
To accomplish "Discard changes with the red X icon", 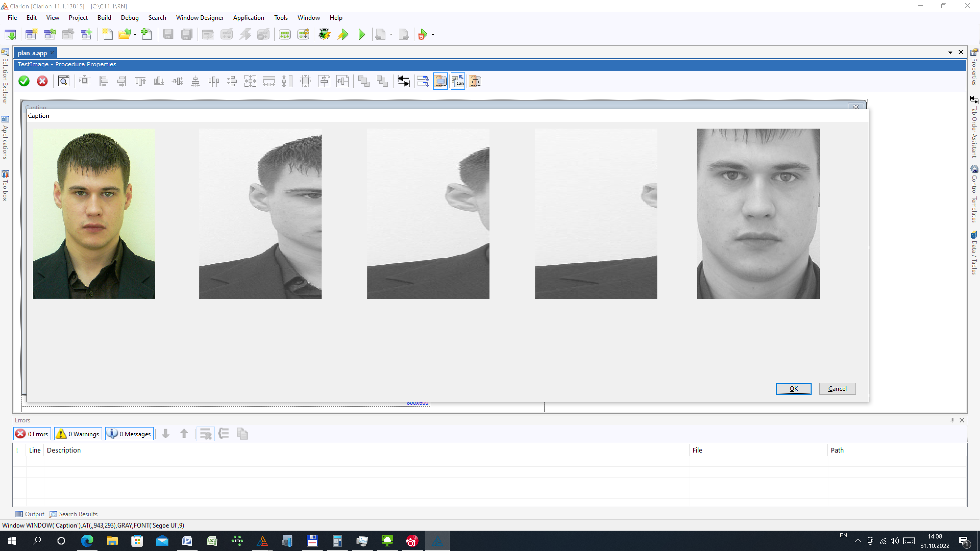I will tap(42, 81).
